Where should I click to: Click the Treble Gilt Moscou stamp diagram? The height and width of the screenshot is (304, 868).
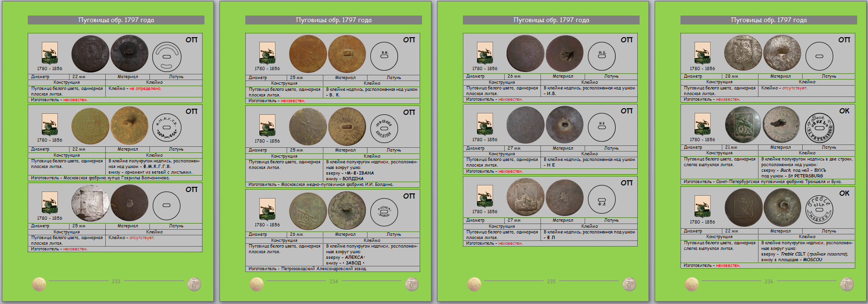819,209
